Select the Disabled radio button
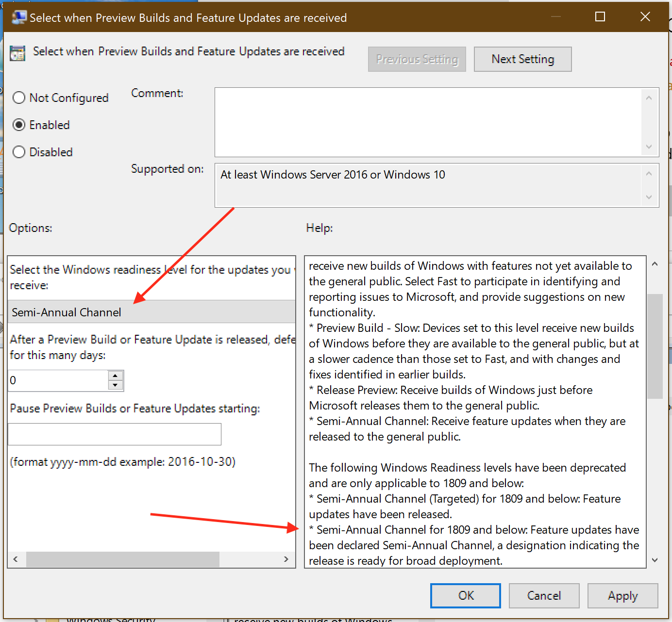The height and width of the screenshot is (622, 672). pos(19,152)
